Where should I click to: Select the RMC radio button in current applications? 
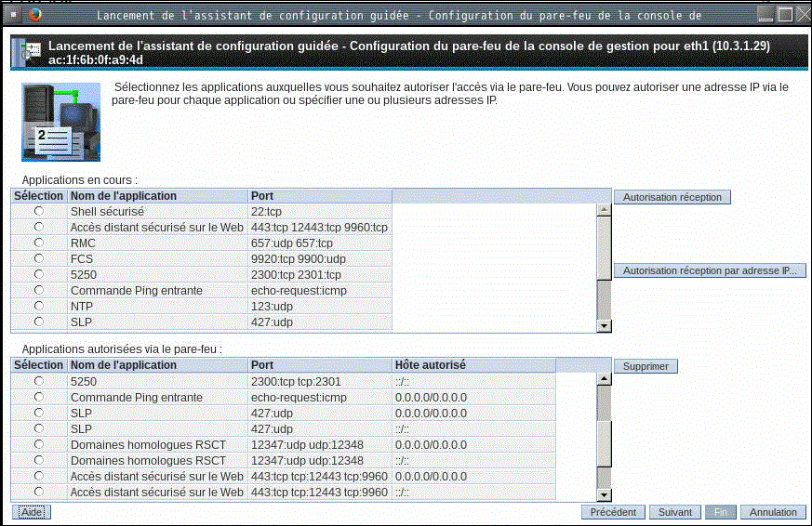[39, 243]
